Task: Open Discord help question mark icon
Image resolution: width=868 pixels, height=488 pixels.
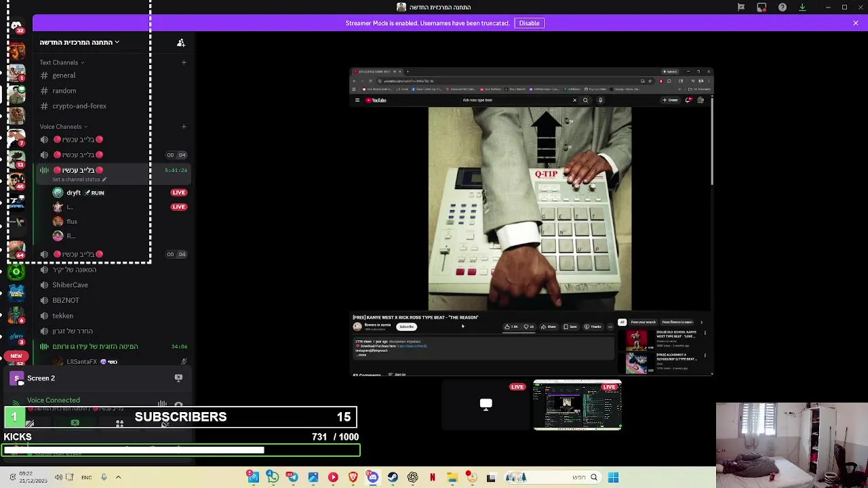Action: tap(783, 7)
